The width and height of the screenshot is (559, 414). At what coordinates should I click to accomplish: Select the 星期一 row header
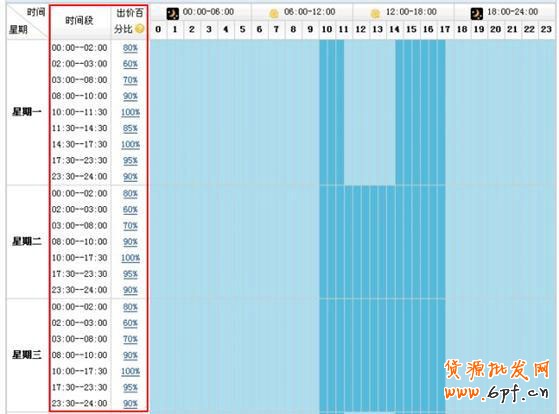click(27, 112)
